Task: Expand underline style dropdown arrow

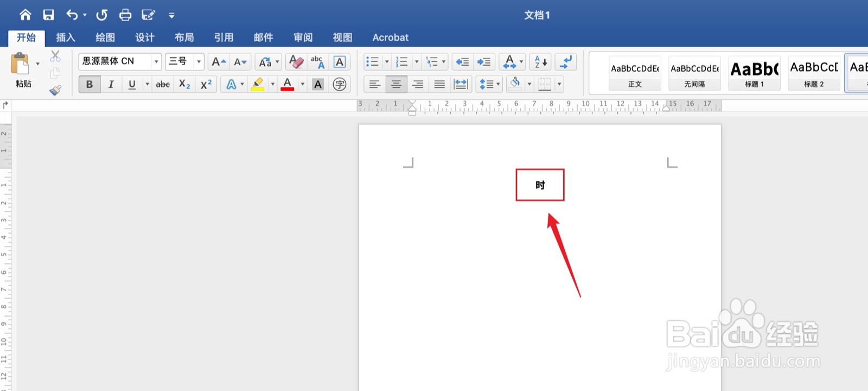Action: (147, 84)
